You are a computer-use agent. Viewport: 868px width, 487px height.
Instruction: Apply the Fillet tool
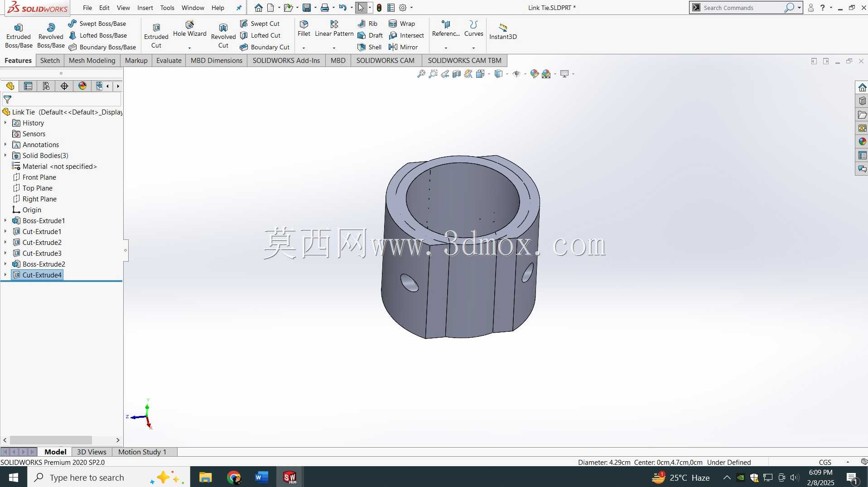(x=304, y=28)
